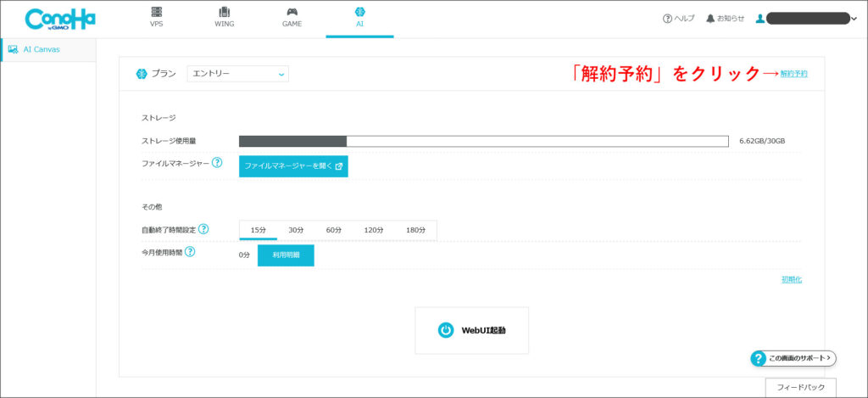Click the AI Canvas sidebar icon
The image size is (868, 398).
click(14, 49)
